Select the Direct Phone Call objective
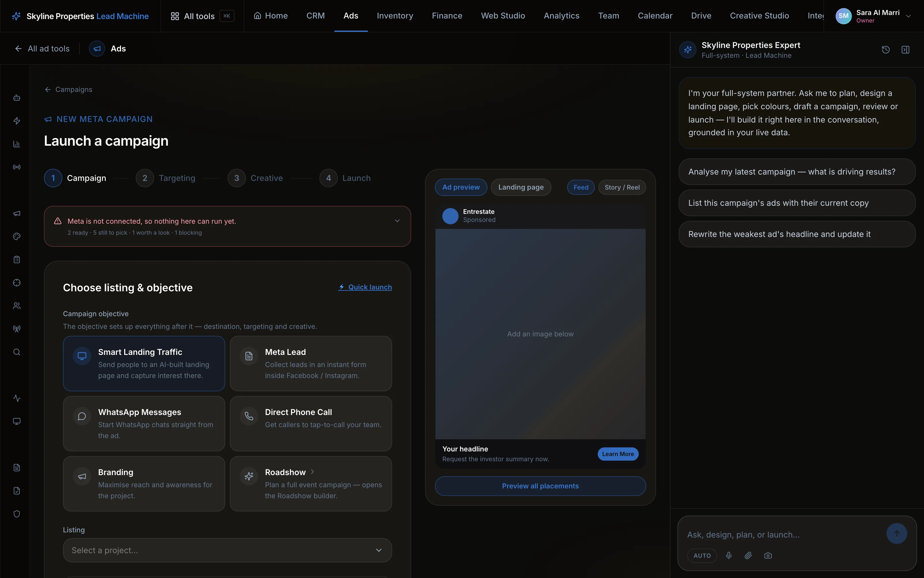This screenshot has width=924, height=578. pyautogui.click(x=311, y=424)
